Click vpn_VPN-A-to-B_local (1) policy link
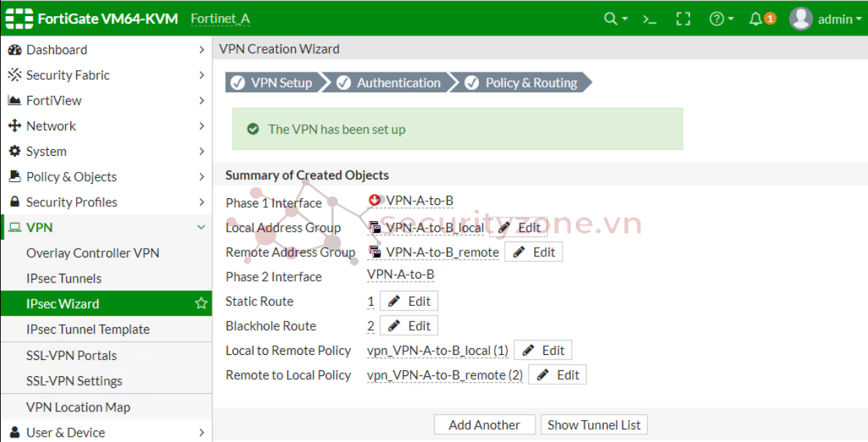 [x=437, y=351]
